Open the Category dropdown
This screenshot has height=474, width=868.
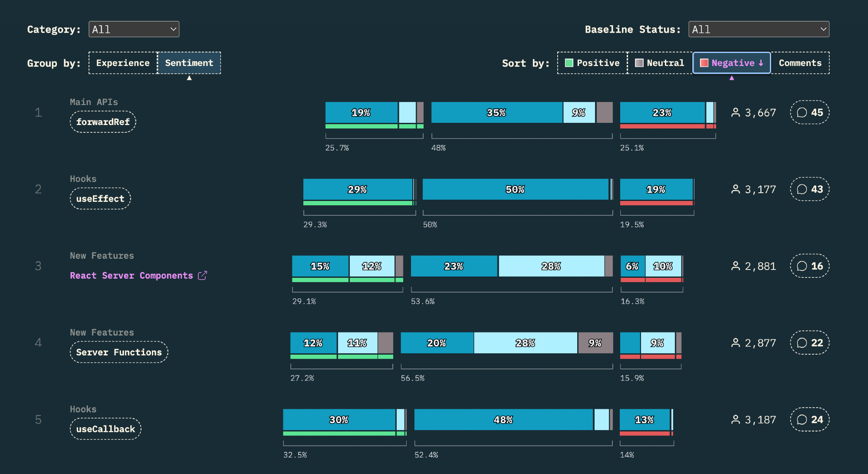click(134, 29)
